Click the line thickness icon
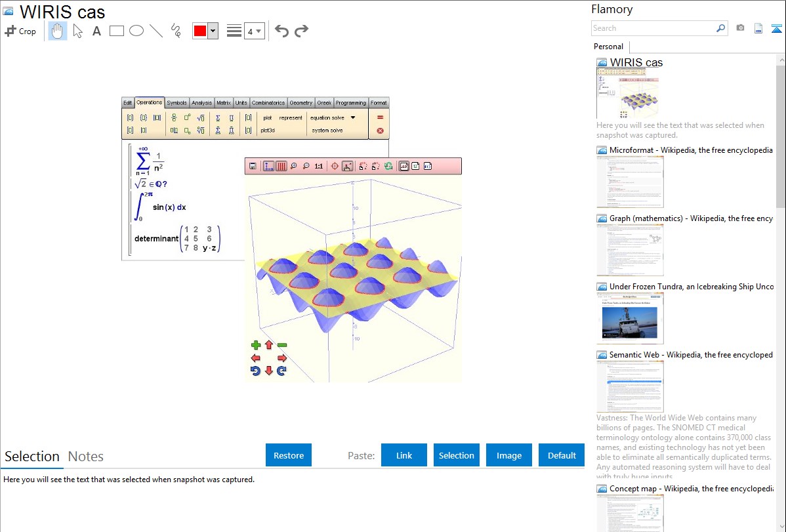This screenshot has height=532, width=786. pyautogui.click(x=234, y=31)
